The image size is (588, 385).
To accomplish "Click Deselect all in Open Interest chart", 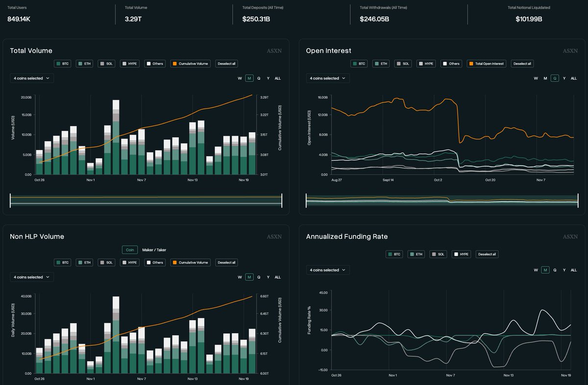I will point(522,64).
